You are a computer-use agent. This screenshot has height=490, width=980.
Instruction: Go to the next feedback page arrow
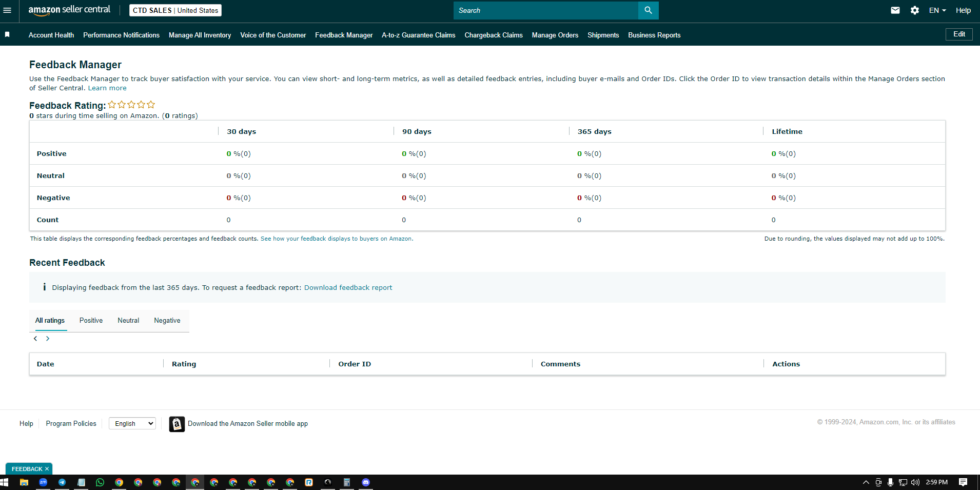click(x=48, y=339)
